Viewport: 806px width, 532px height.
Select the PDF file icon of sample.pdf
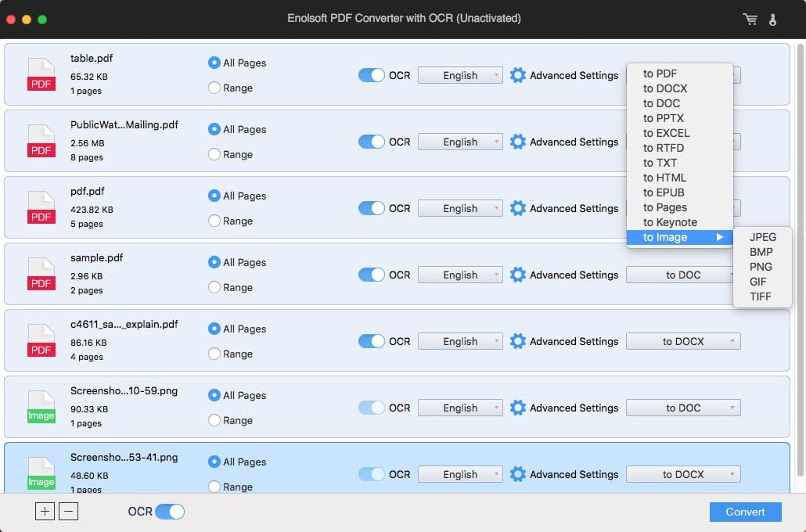coord(41,274)
